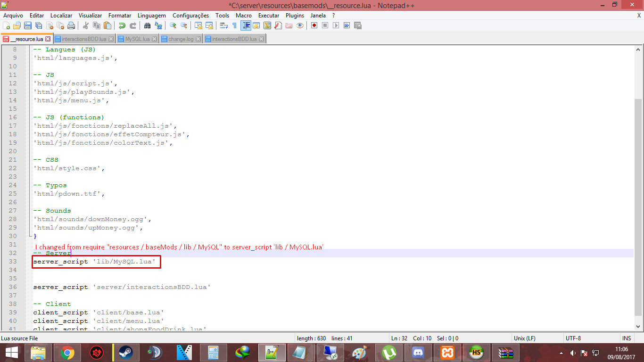Viewport: 644px width, 362px height.
Task: Open Windows Start button
Action: point(11,353)
